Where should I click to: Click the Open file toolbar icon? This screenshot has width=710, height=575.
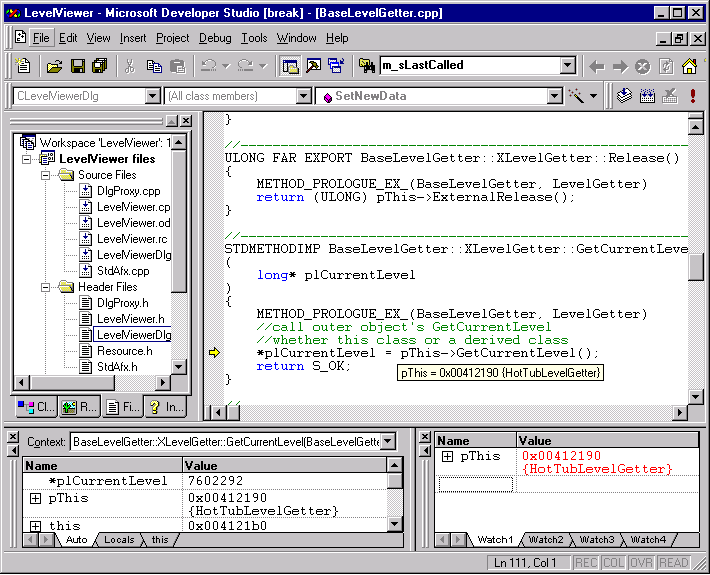(x=54, y=66)
